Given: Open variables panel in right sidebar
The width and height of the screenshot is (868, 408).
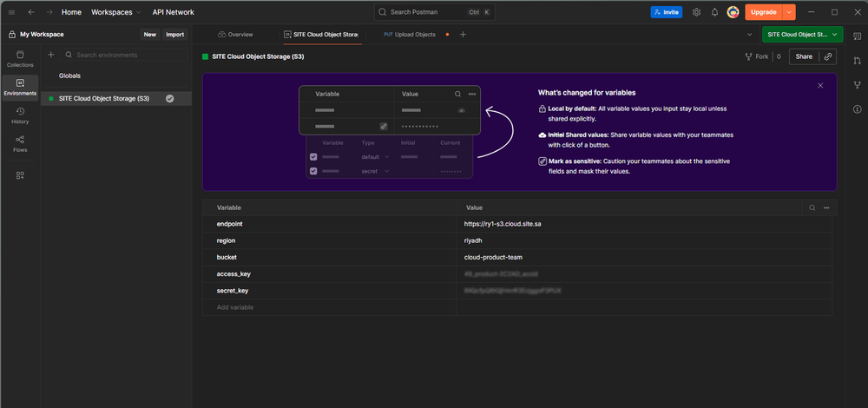Looking at the screenshot, I should [857, 36].
